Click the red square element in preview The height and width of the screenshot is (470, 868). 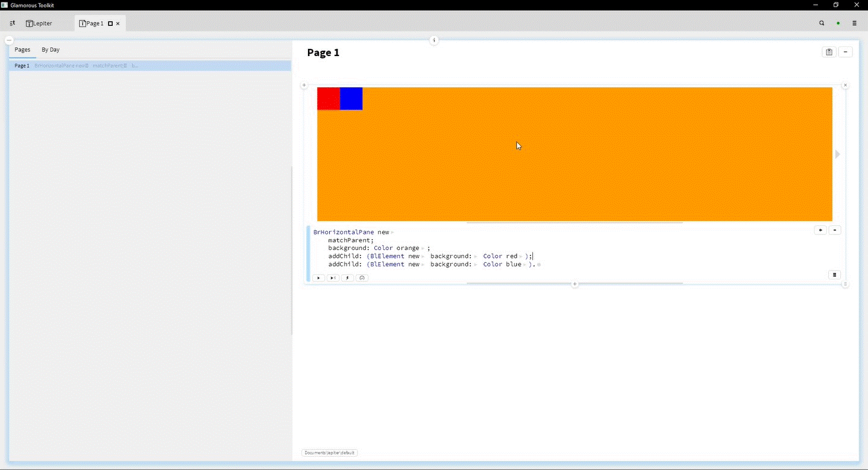329,99
